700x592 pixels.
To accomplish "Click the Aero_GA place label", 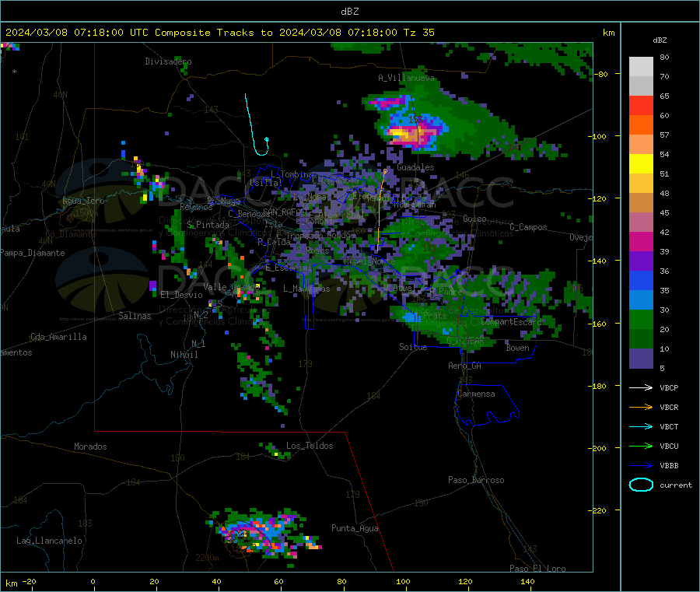I will [x=465, y=366].
